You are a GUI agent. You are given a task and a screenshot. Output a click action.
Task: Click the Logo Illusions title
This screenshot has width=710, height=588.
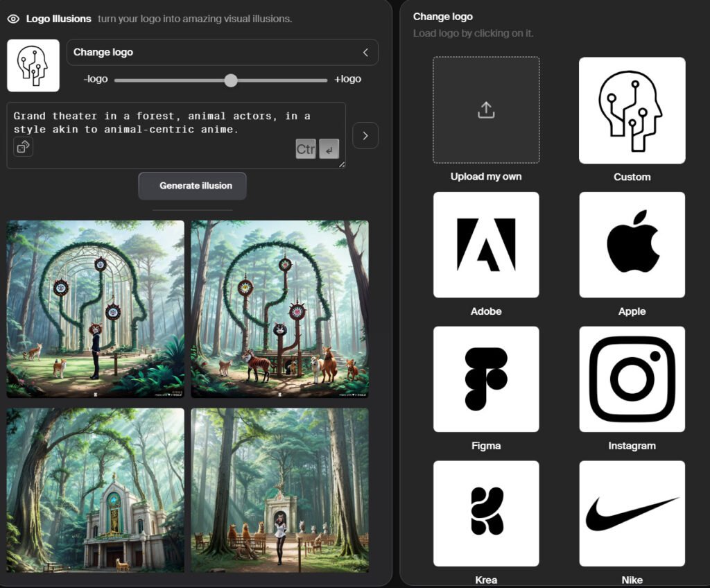pyautogui.click(x=58, y=19)
